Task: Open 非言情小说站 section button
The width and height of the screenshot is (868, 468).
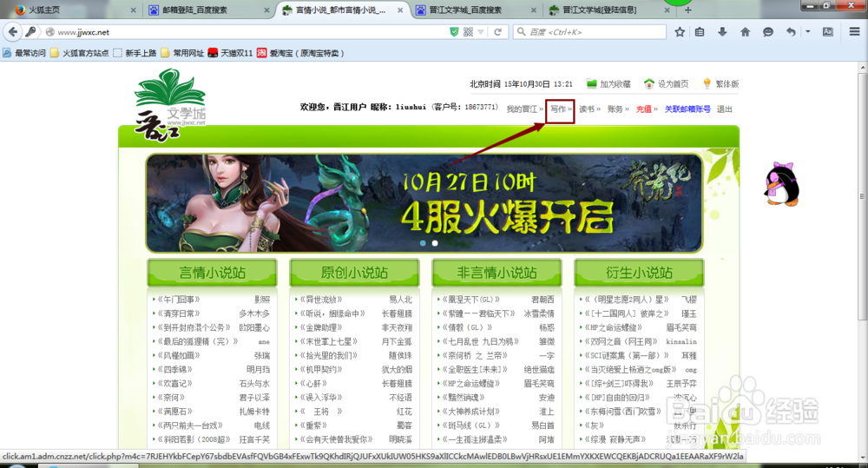Action: (x=496, y=273)
